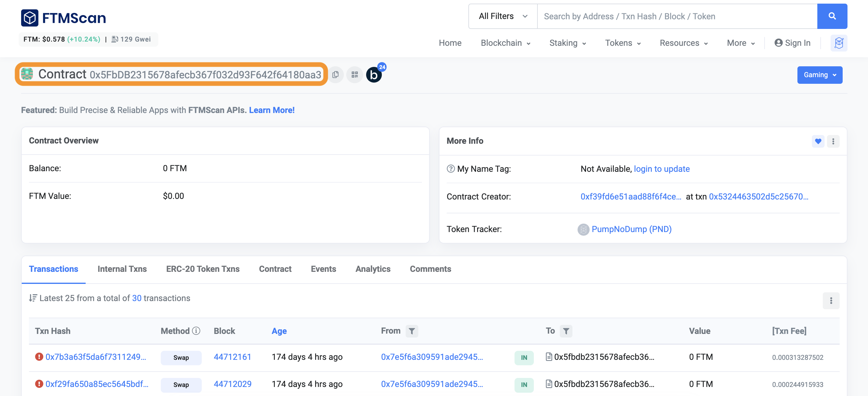Filter transactions by To address
This screenshot has height=396, width=868.
566,331
